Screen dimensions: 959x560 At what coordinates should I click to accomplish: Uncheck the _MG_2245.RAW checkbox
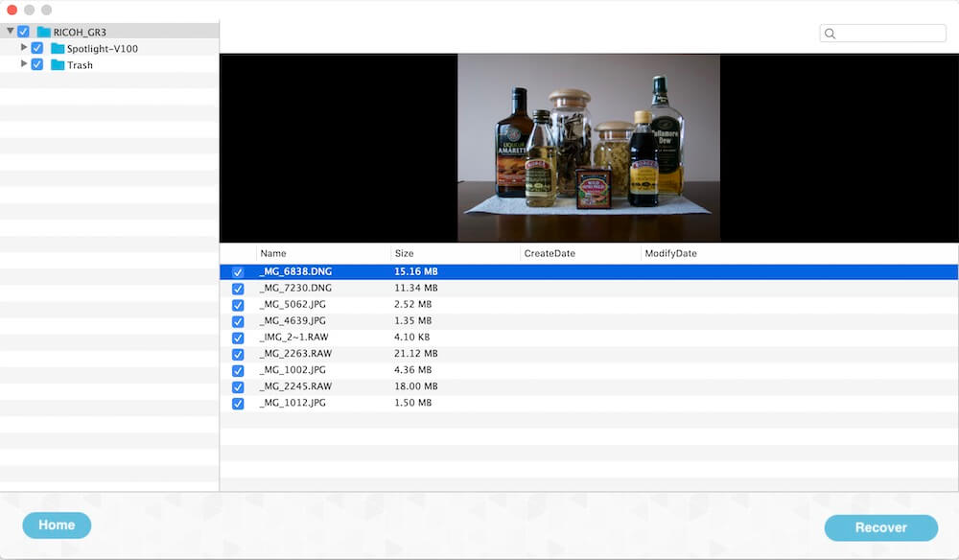point(238,387)
